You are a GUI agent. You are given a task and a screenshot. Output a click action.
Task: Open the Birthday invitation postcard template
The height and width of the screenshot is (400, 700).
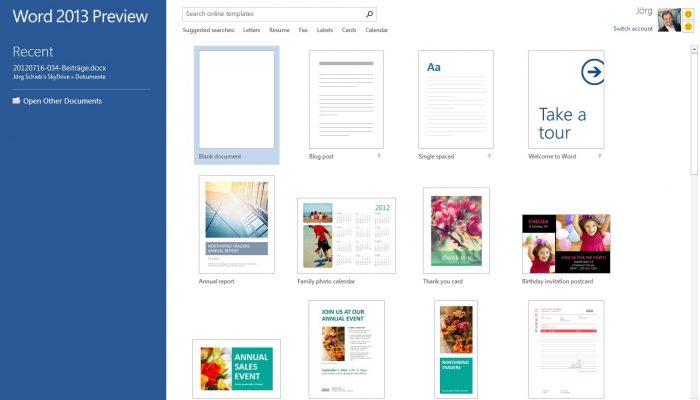pyautogui.click(x=566, y=244)
